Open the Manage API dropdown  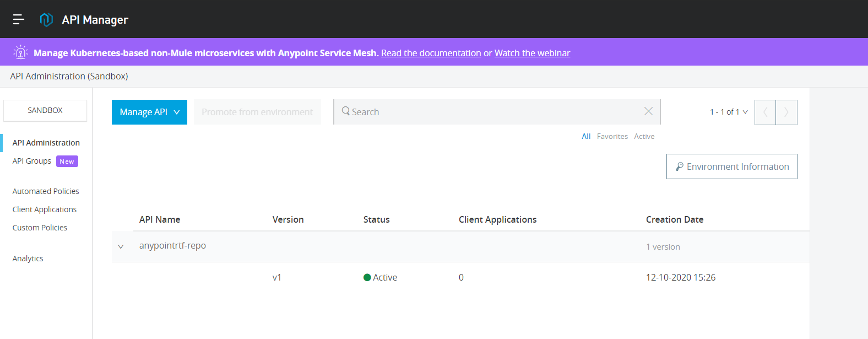pyautogui.click(x=149, y=112)
